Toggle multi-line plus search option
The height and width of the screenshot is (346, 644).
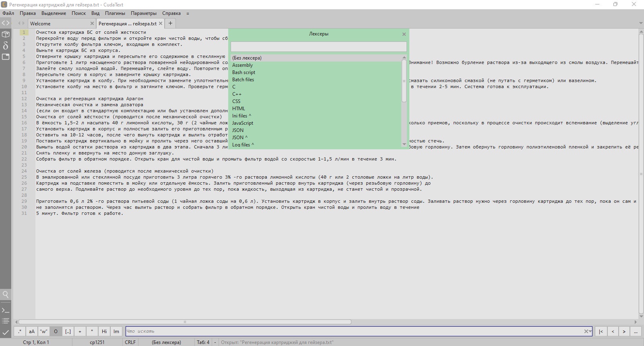pos(80,332)
